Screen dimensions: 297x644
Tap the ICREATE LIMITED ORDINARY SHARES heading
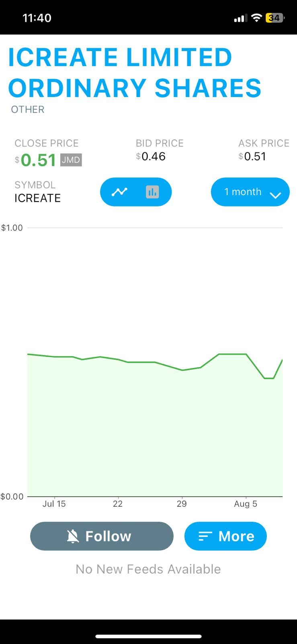click(135, 73)
